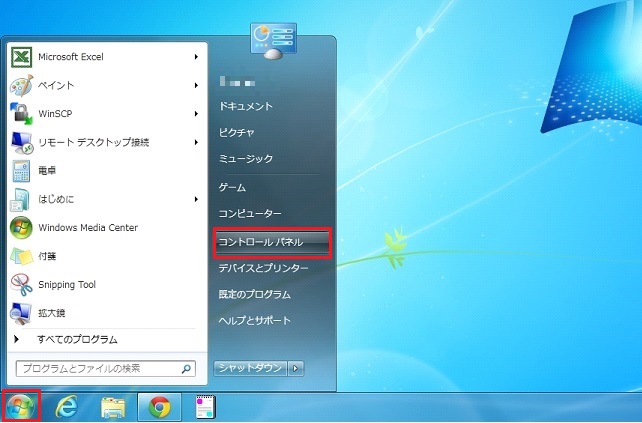This screenshot has height=423, width=642.
Task: Open コンピューター from Start menu
Action: (250, 214)
